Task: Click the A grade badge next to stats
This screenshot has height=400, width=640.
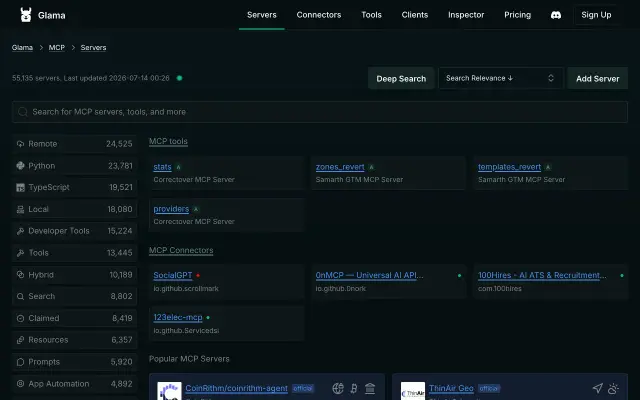Action: coord(178,167)
